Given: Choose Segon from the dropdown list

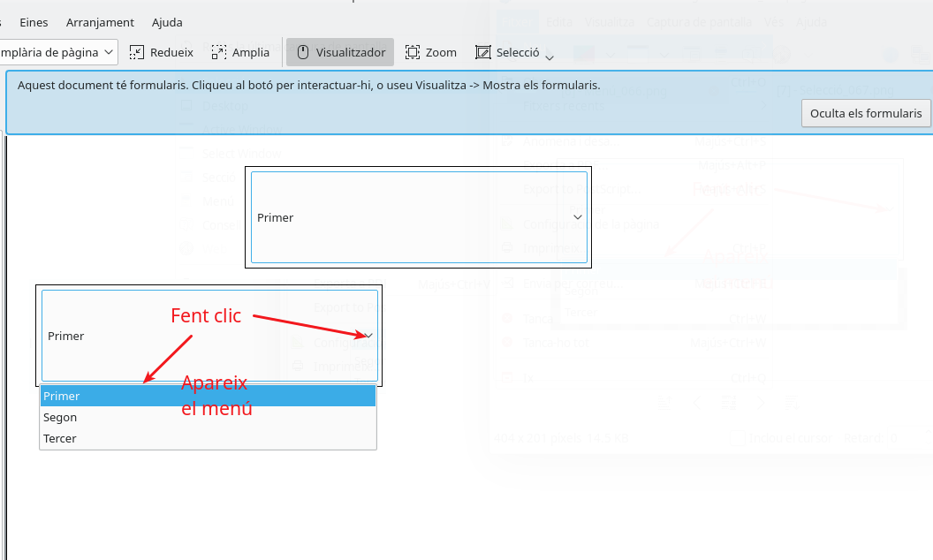Looking at the screenshot, I should (208, 418).
